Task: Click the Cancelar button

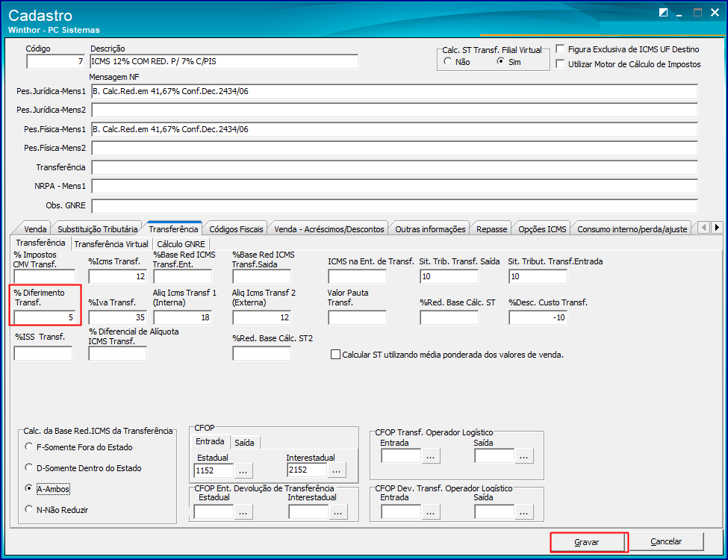Action: tap(666, 541)
